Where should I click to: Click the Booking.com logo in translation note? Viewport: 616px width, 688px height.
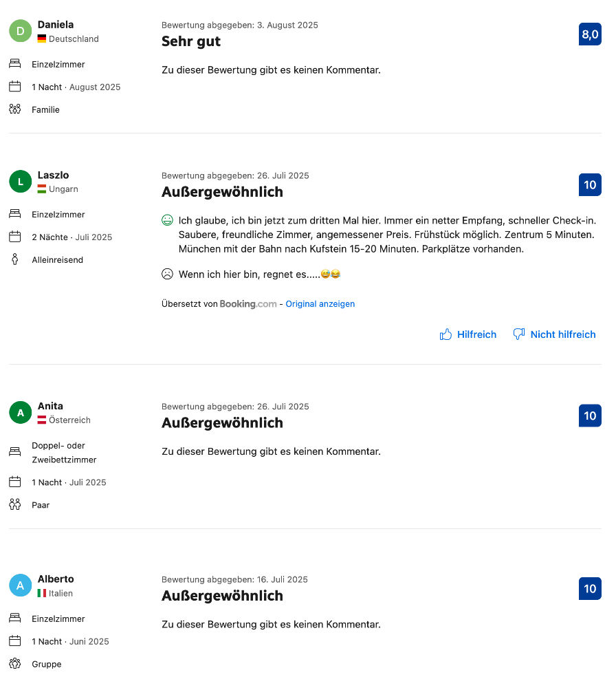click(x=248, y=304)
